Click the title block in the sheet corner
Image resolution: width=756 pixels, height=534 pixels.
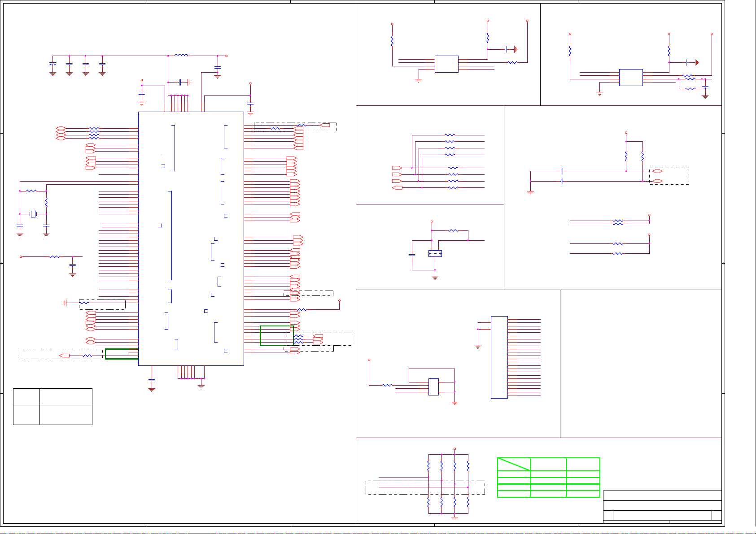662,507
